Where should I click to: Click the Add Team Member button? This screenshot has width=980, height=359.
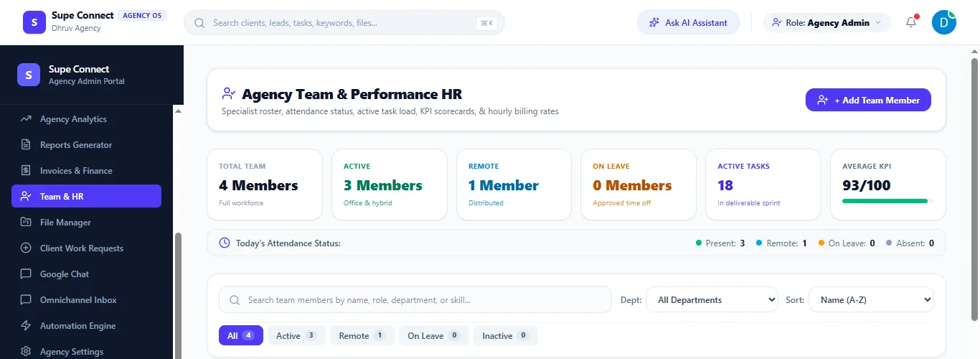[868, 101]
